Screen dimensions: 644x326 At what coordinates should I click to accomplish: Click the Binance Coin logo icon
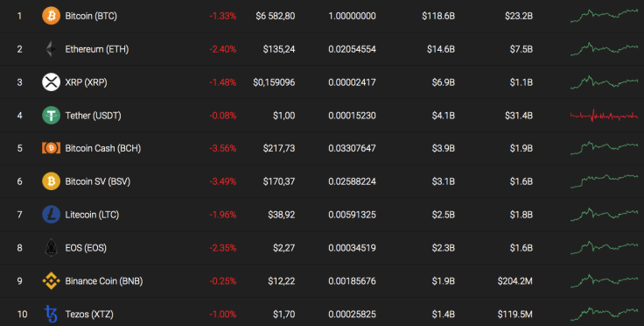tap(51, 280)
